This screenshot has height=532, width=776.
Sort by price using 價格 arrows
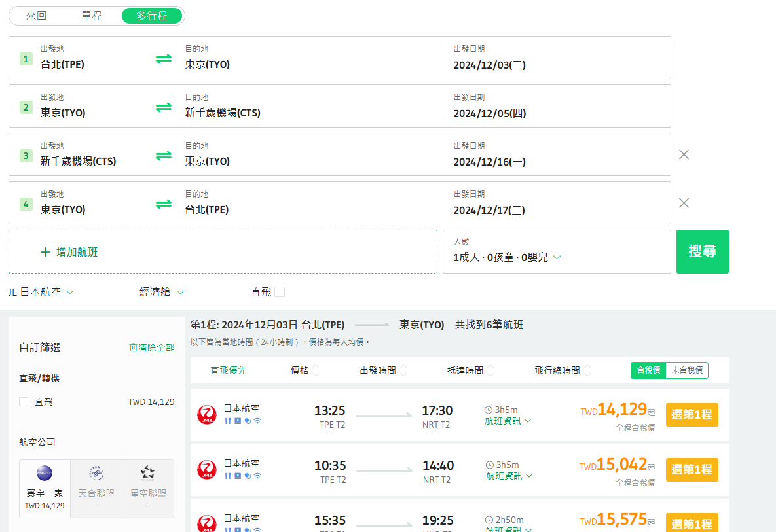point(316,370)
